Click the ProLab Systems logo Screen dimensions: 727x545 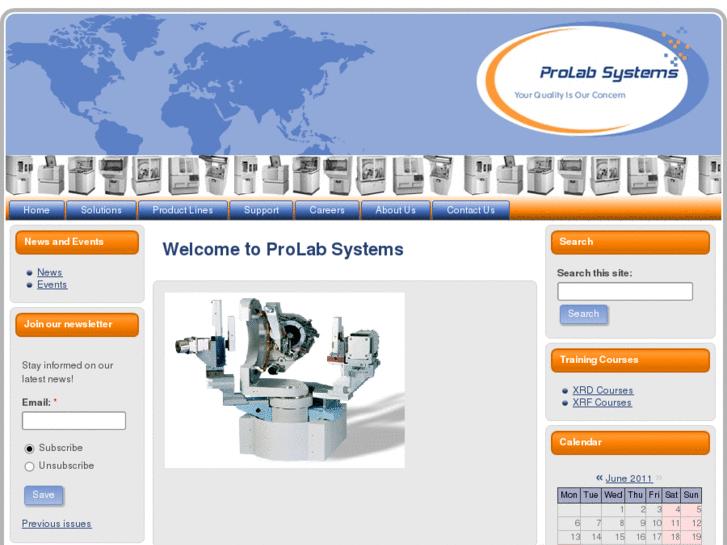[592, 79]
